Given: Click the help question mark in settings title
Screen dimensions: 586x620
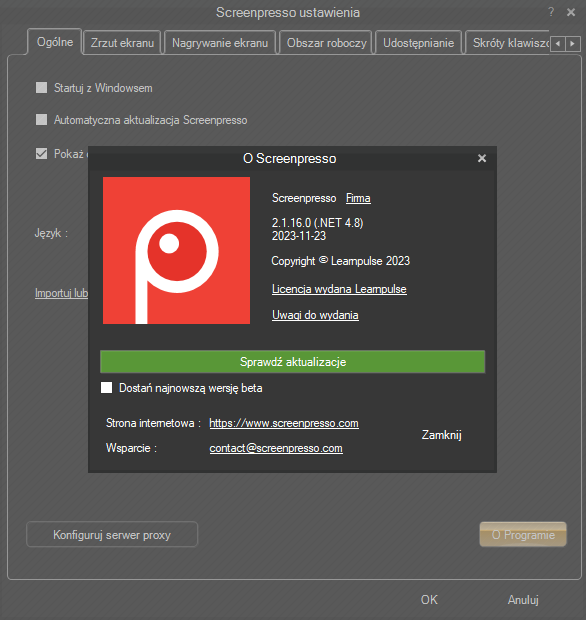Looking at the screenshot, I should point(551,12).
